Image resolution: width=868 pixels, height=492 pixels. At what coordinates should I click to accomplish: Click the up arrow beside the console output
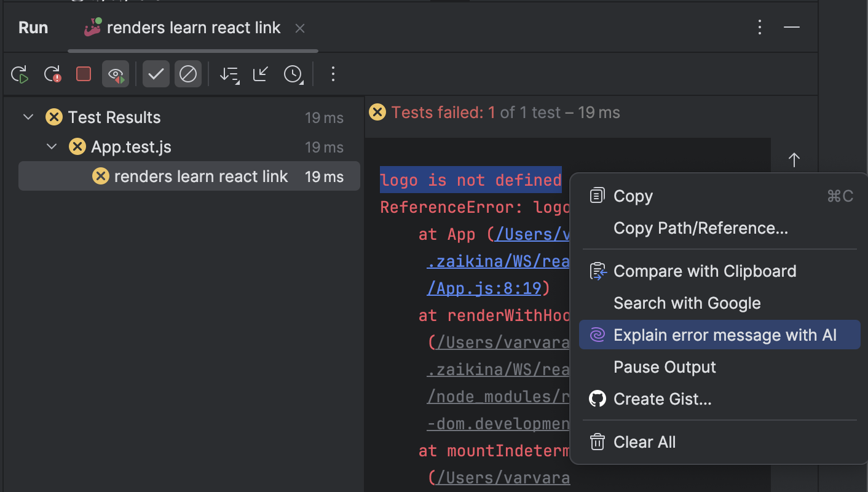click(794, 161)
